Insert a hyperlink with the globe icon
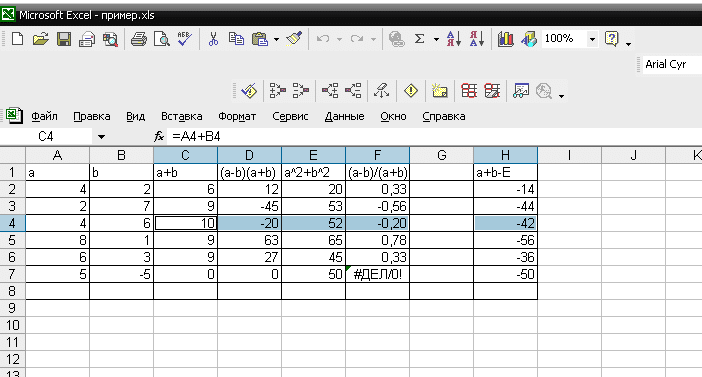The height and width of the screenshot is (377, 702). [396, 39]
